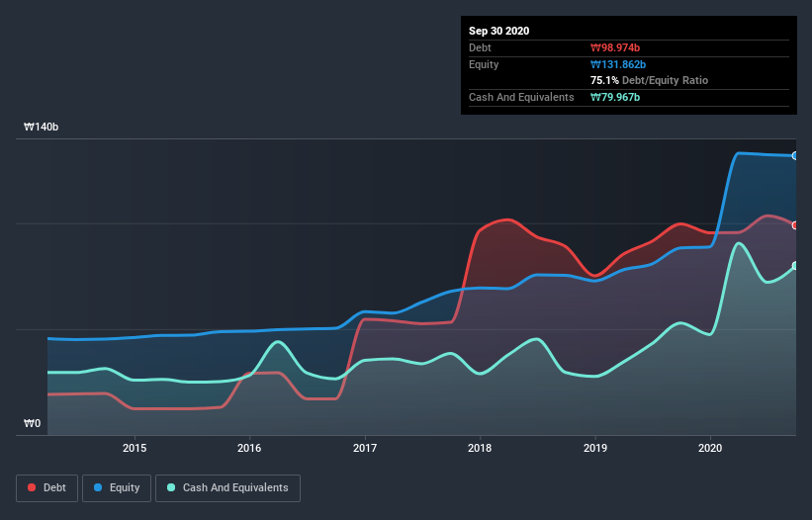Select the blue Equity endpoint marker
This screenshot has height=520, width=812.
tap(795, 156)
